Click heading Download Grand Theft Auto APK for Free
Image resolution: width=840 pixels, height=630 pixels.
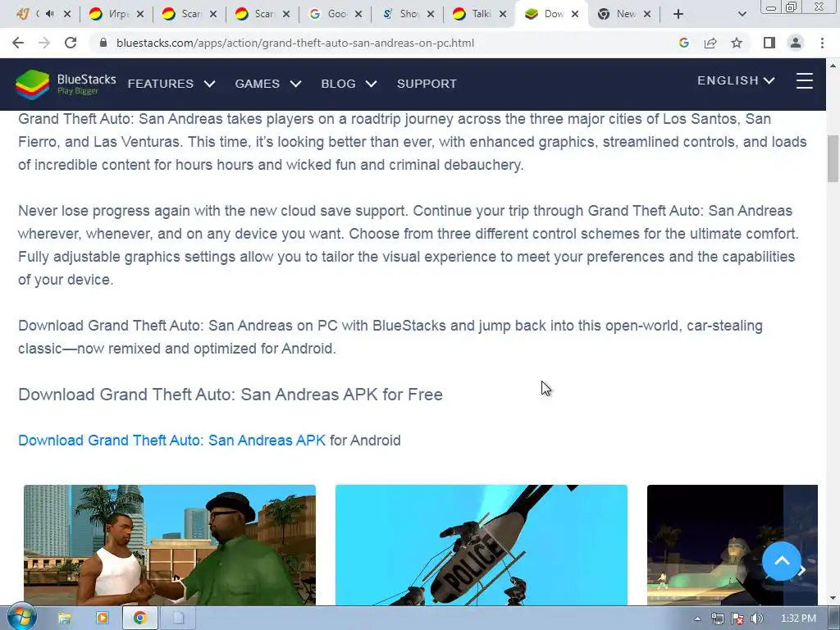(x=231, y=395)
